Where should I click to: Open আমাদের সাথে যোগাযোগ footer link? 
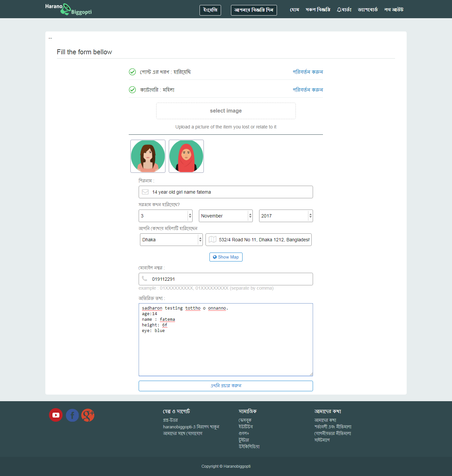[x=183, y=433]
